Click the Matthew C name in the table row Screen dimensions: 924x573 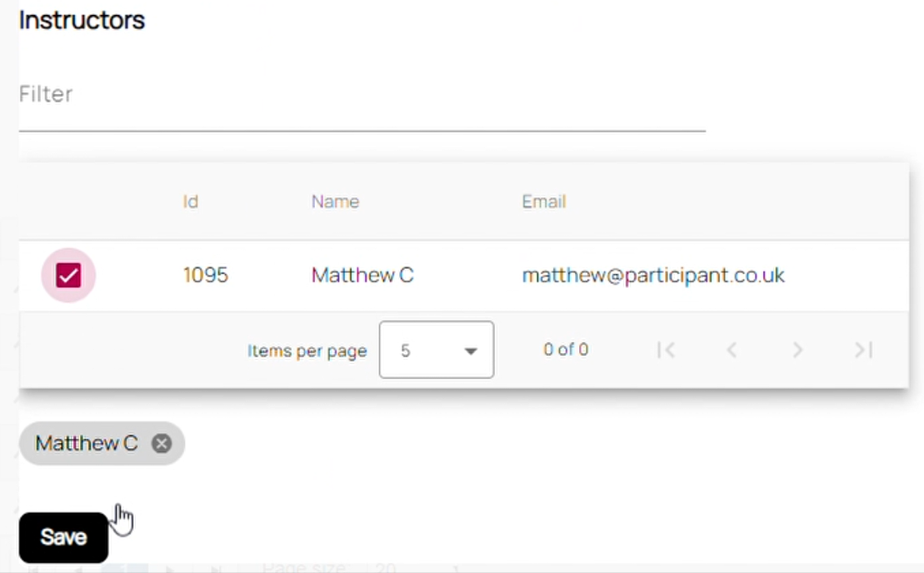tap(362, 276)
